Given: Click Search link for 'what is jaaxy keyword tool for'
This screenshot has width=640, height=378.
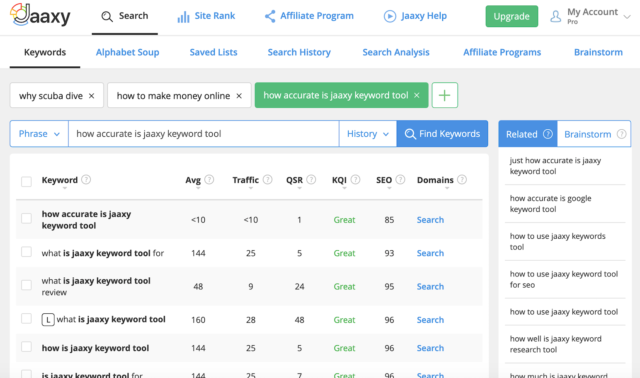Looking at the screenshot, I should (x=430, y=253).
